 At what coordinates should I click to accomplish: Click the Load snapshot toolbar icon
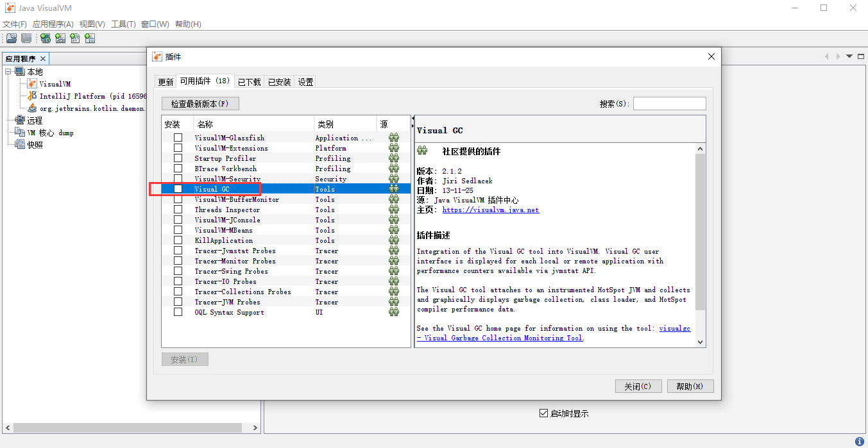click(x=12, y=38)
